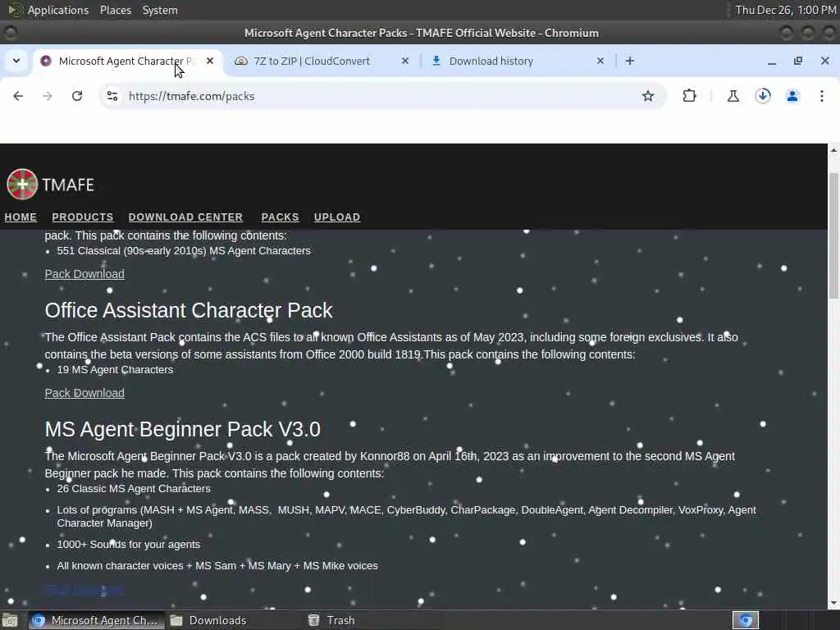
Task: Click the workspace switcher Chromium icon
Action: point(746,620)
